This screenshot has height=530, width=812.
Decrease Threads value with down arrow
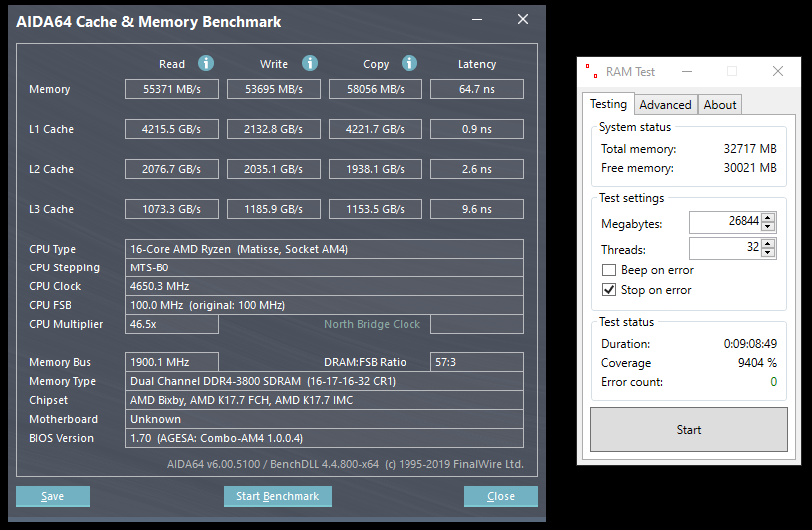tap(768, 253)
